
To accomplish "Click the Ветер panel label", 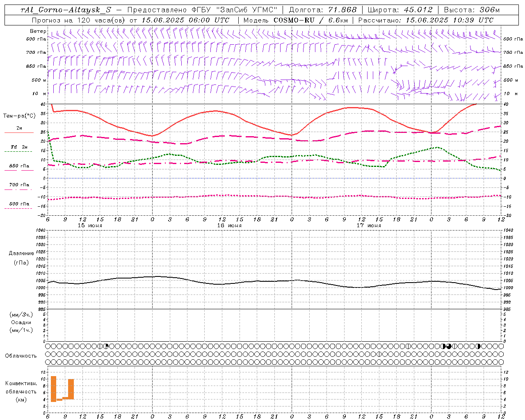I will (38, 31).
